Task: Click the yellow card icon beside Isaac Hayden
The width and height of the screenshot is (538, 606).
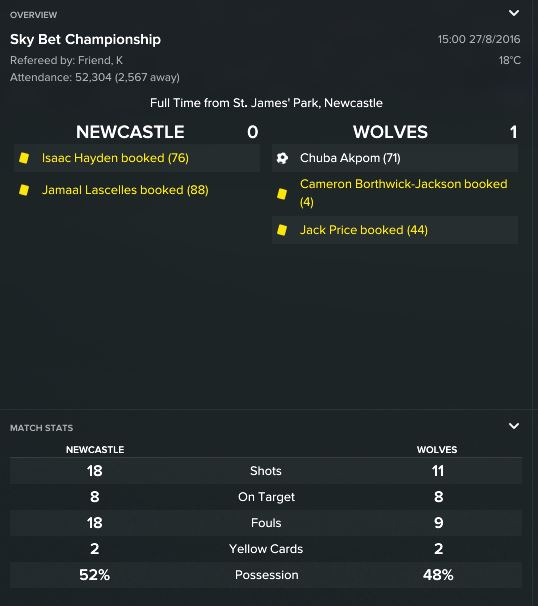Action: tap(24, 158)
